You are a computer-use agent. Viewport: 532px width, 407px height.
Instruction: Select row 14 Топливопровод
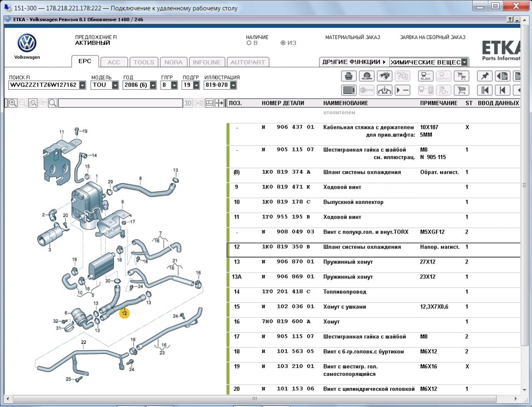click(x=374, y=295)
